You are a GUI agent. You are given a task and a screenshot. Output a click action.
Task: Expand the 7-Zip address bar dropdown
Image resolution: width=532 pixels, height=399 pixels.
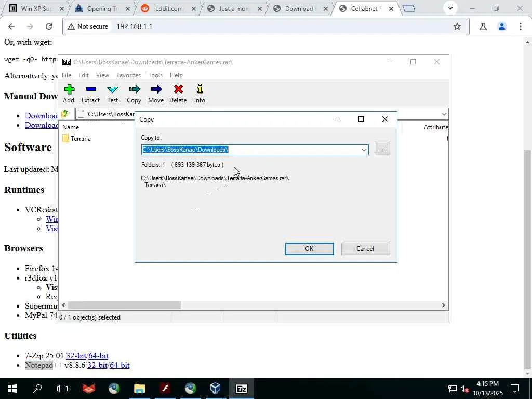[x=444, y=114]
